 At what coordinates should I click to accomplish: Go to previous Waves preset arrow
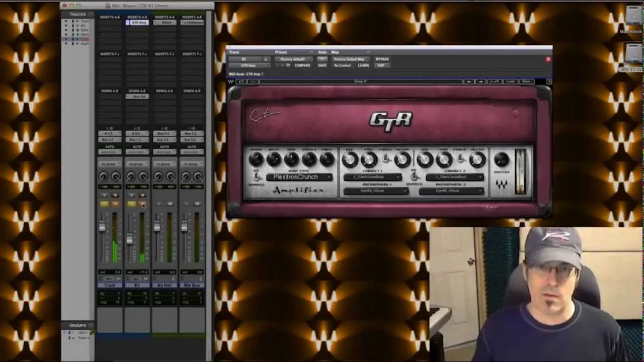pos(469,81)
